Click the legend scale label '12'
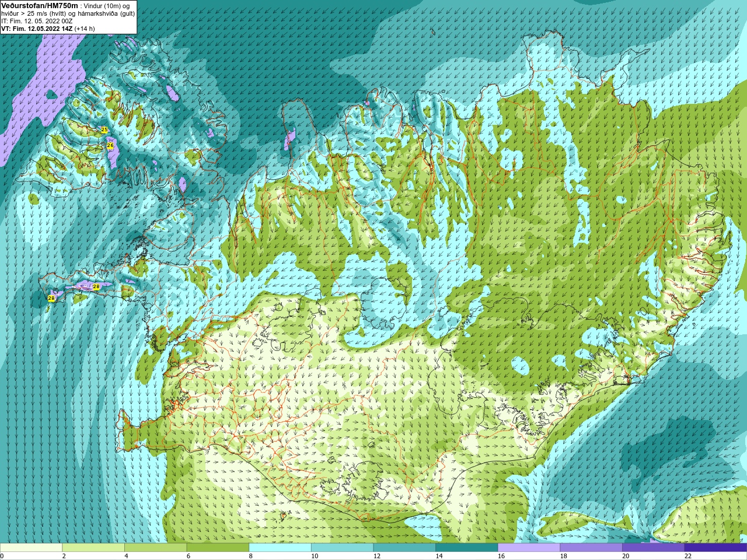The height and width of the screenshot is (560, 747). pyautogui.click(x=377, y=556)
